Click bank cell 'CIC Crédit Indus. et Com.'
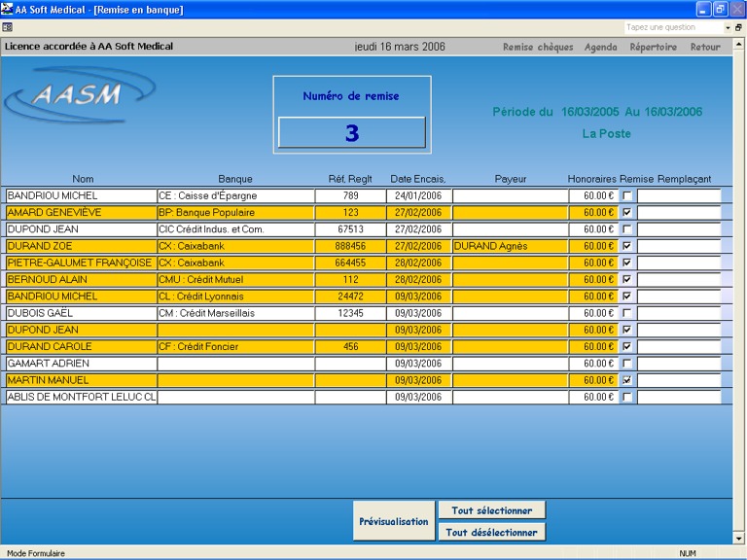 pos(235,229)
